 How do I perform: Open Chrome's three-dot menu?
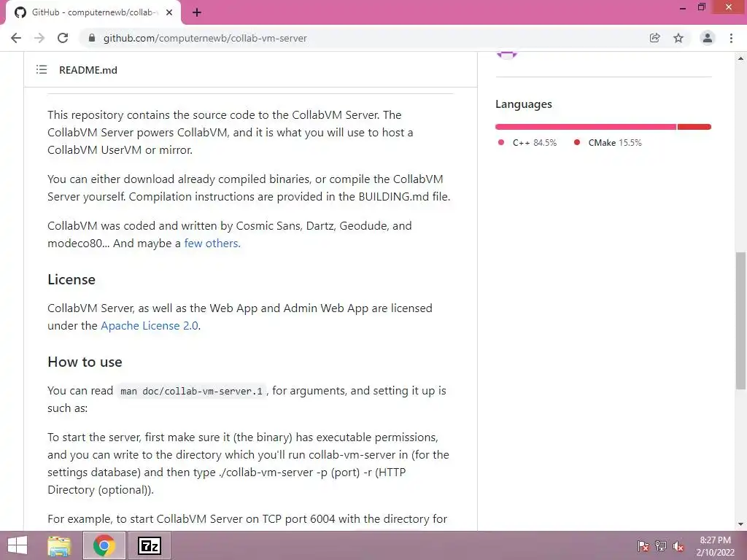tap(731, 38)
